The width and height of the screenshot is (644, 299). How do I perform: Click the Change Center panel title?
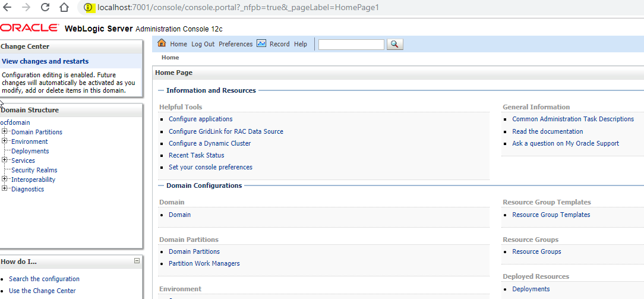pos(25,46)
